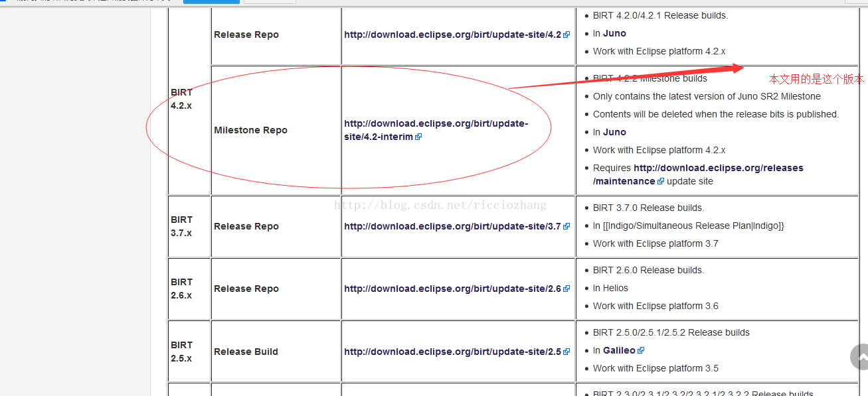Click 'Only contains the latest version of Juno SR2 Milestone'
Screen dimensions: 868x396
(x=707, y=96)
